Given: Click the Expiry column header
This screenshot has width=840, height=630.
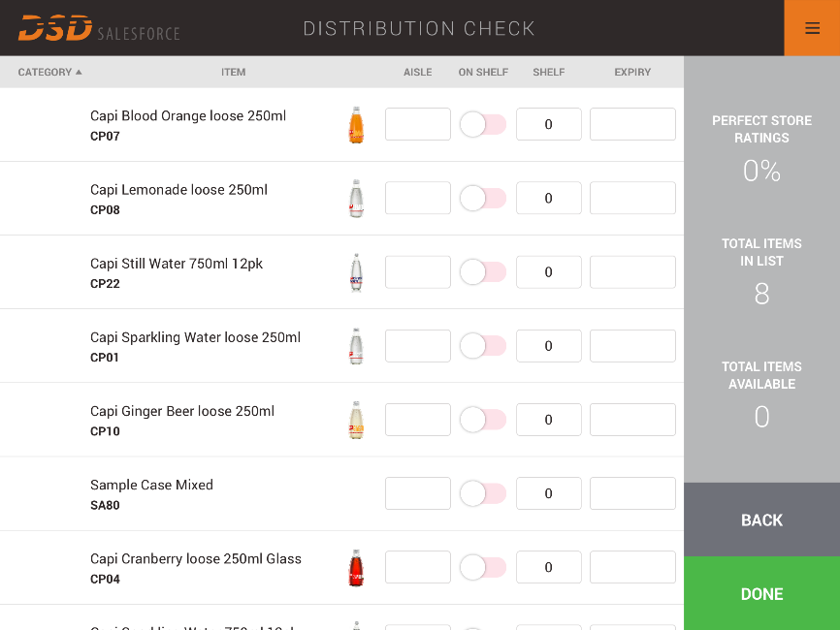Looking at the screenshot, I should 632,73.
